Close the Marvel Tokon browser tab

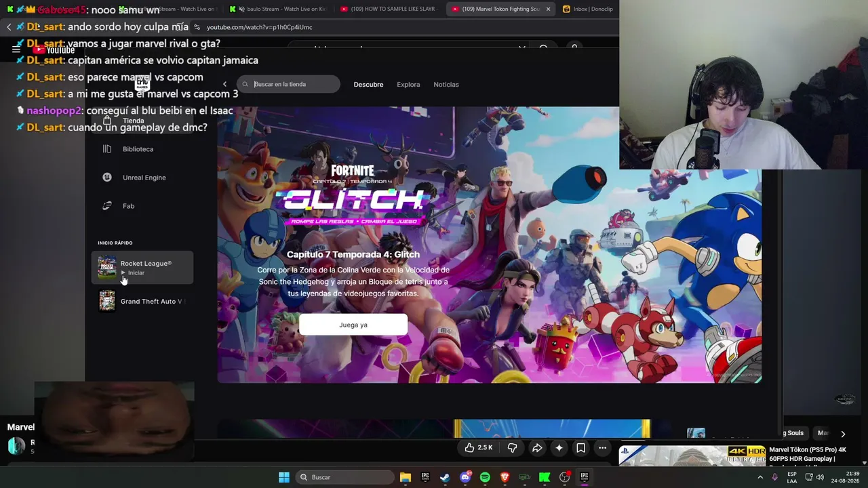point(548,9)
